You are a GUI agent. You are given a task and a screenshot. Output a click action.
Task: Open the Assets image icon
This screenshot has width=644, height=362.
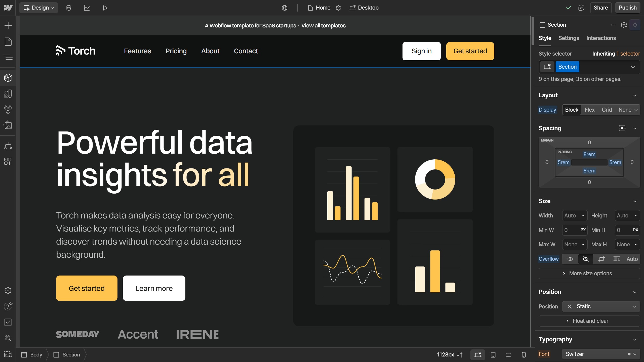pyautogui.click(x=8, y=125)
